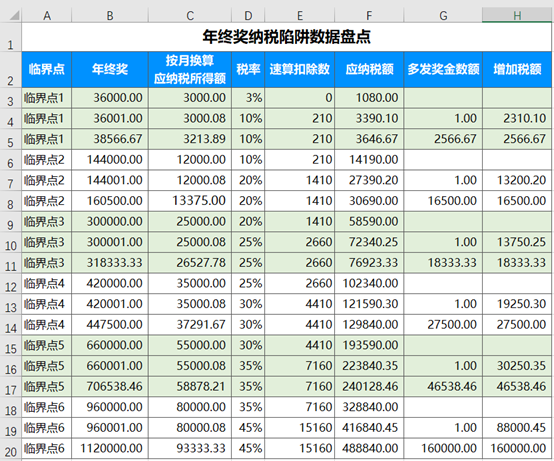This screenshot has height=461, width=554.
Task: Click the 多发奖金数额 header cell
Action: click(x=443, y=70)
